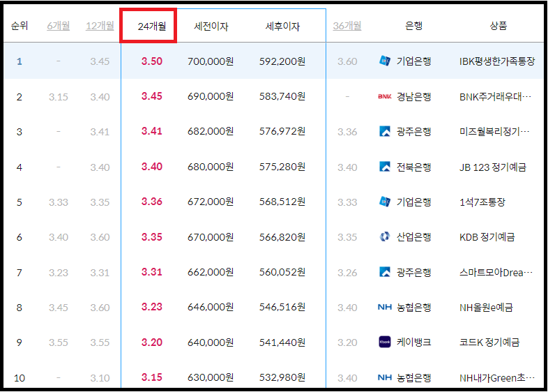Click the NH logo in rank 8 row
Screen dimensions: 548x392
(385, 308)
